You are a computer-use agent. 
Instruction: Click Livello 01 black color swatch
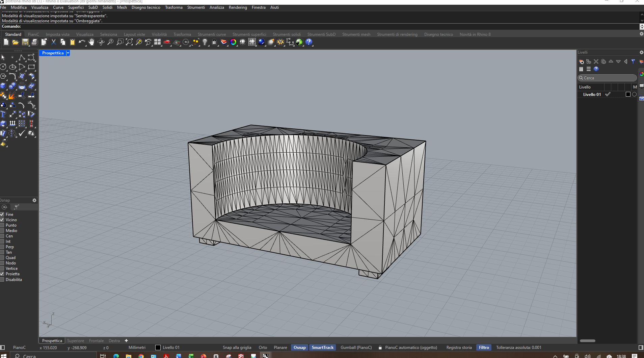pyautogui.click(x=628, y=95)
